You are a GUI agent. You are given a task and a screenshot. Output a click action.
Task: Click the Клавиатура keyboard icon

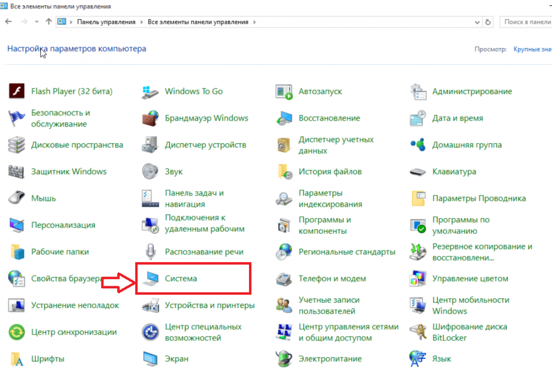[x=418, y=172]
